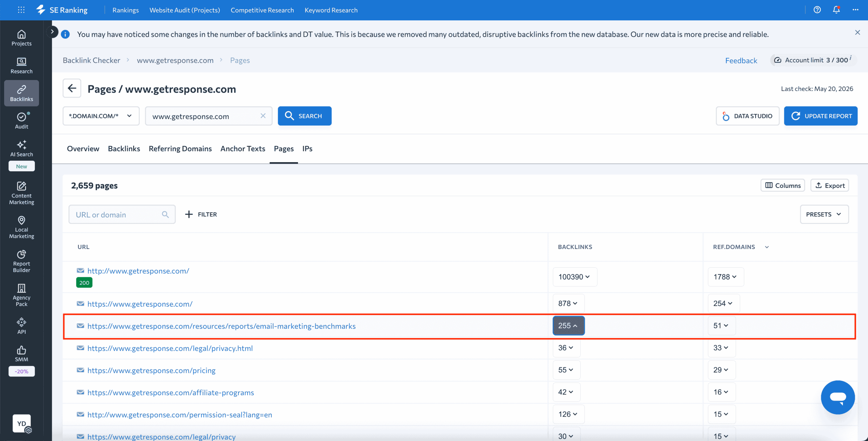
Task: Open Research in the sidebar
Action: [x=21, y=66]
